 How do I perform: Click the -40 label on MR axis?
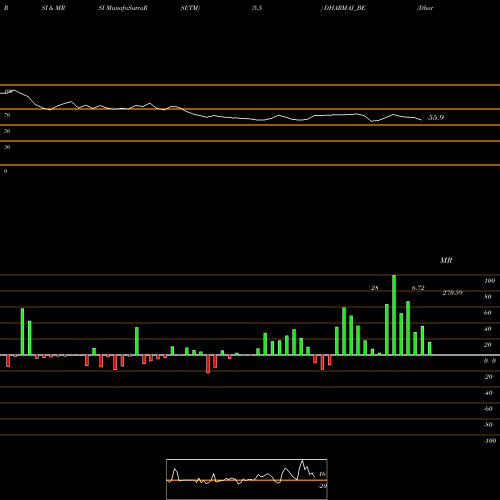(x=488, y=393)
